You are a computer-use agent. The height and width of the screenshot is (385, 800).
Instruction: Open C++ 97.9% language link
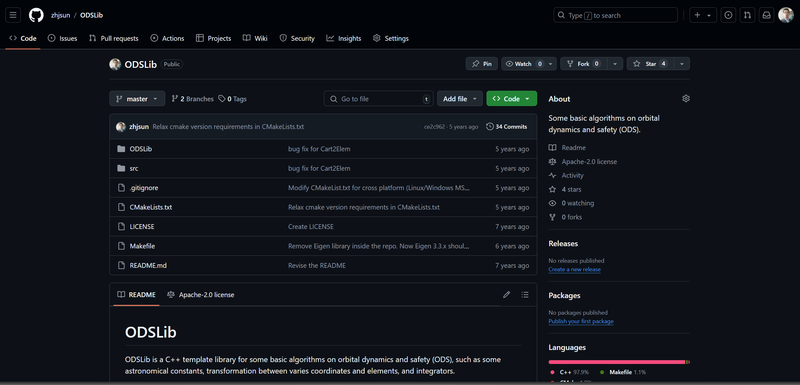(x=569, y=372)
